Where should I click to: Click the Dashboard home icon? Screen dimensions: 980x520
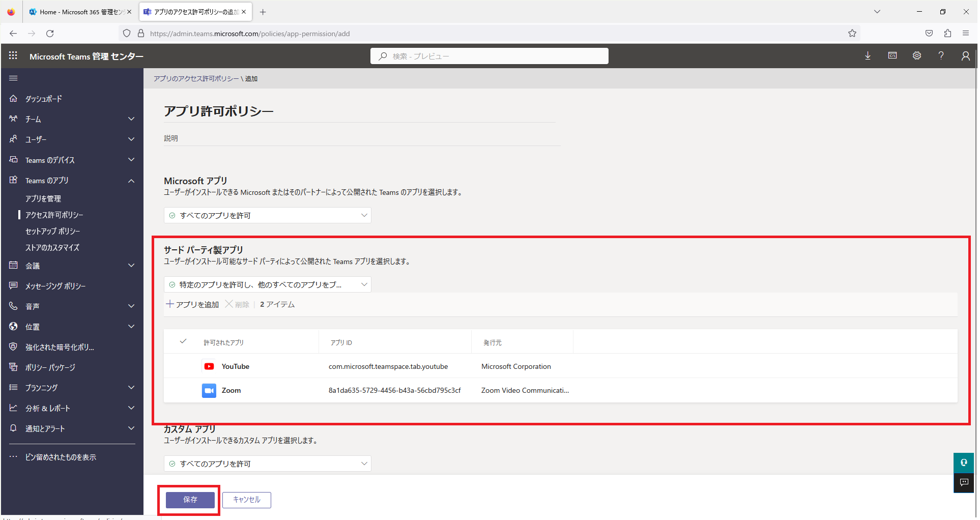(13, 99)
